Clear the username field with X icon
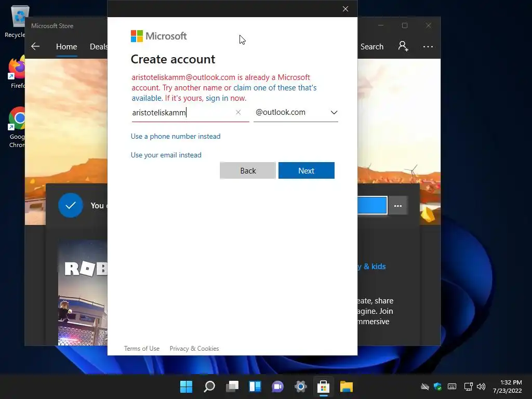Screen dimensions: 532x399 (x=238, y=112)
